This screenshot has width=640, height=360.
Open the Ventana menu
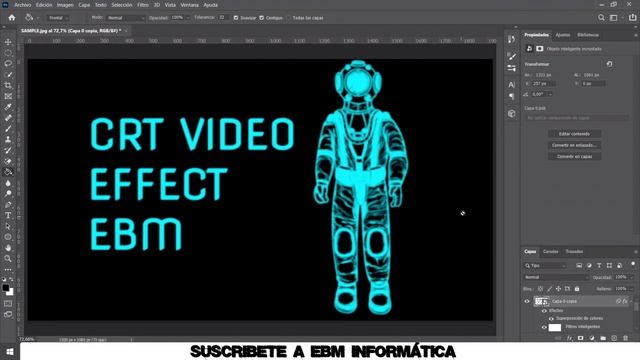(189, 5)
